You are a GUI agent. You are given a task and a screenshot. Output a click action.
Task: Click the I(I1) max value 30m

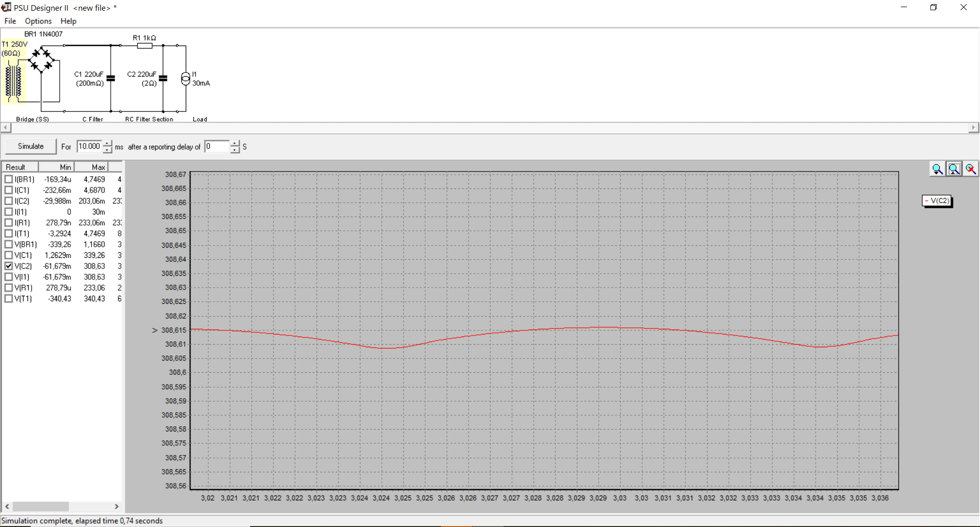[99, 211]
